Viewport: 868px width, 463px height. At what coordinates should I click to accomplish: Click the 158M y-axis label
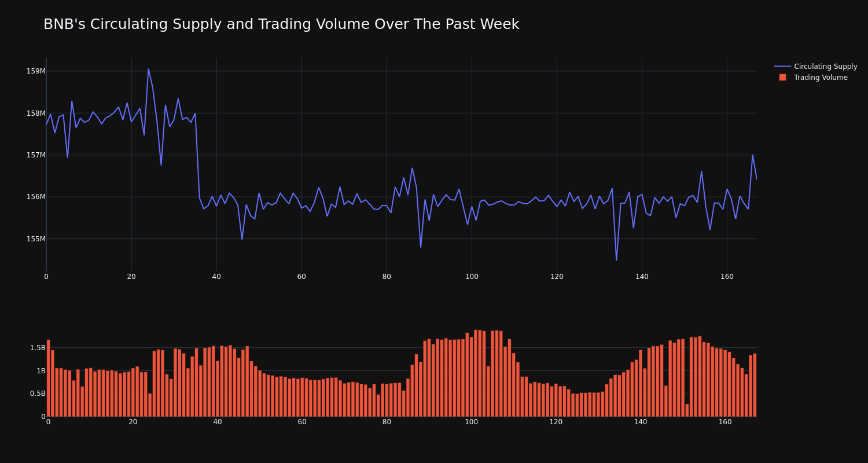[x=36, y=113]
